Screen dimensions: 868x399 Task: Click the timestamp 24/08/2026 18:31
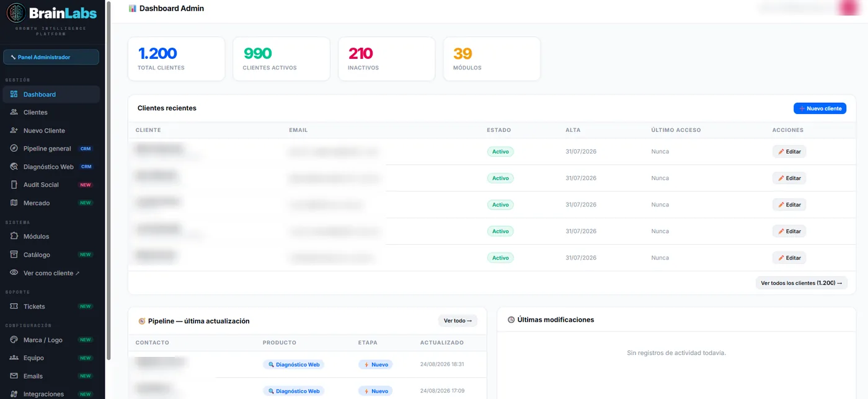click(442, 364)
